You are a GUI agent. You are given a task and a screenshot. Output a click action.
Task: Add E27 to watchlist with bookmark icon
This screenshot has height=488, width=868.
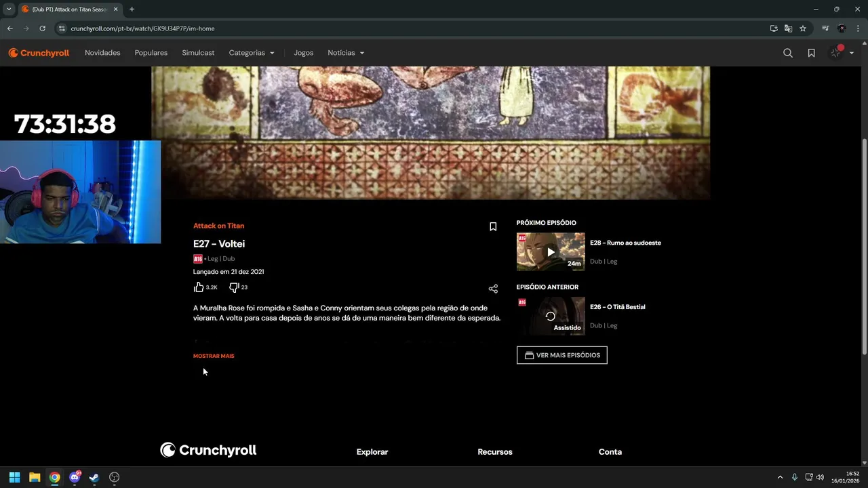(493, 226)
